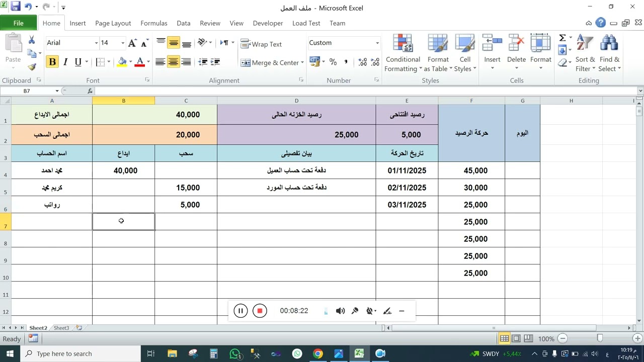Image resolution: width=644 pixels, height=362 pixels.
Task: Apply the red Font Color
Action: (140, 62)
